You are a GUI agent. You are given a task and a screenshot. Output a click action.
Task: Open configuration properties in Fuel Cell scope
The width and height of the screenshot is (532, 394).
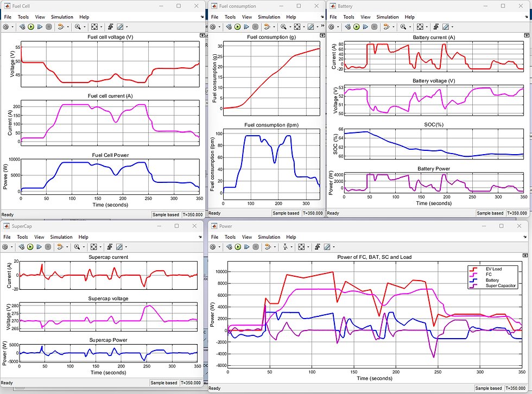pos(7,27)
